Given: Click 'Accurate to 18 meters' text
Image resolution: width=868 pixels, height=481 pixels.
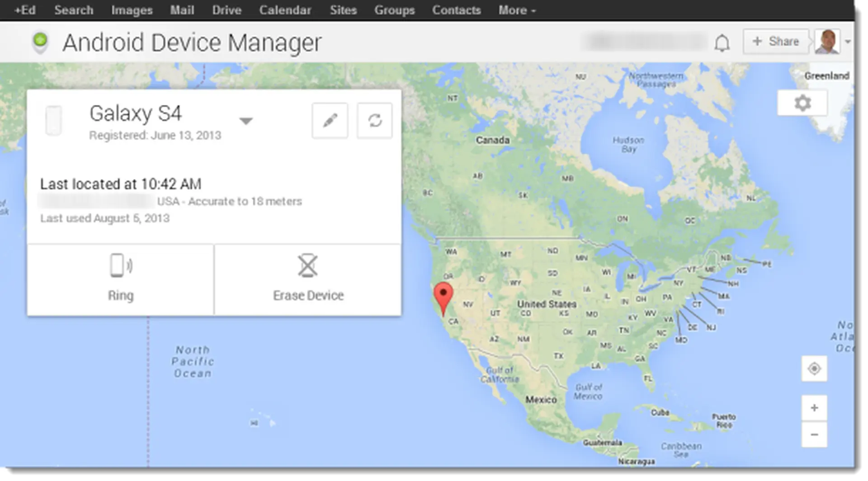Looking at the screenshot, I should tap(245, 201).
